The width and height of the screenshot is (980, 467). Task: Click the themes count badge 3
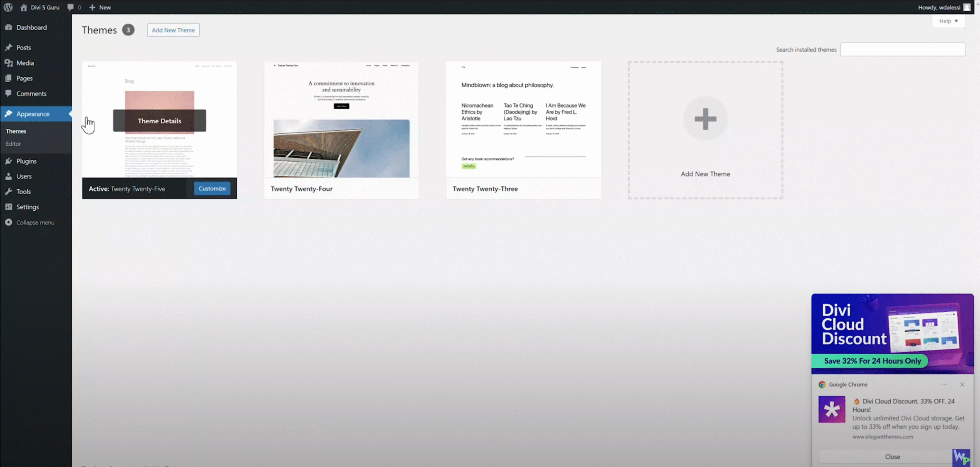click(128, 30)
